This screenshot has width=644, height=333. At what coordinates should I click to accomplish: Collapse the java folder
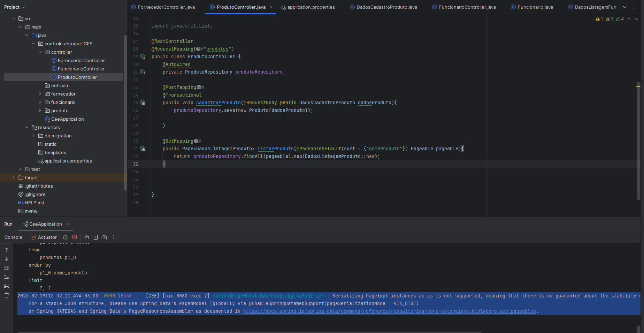(x=27, y=35)
